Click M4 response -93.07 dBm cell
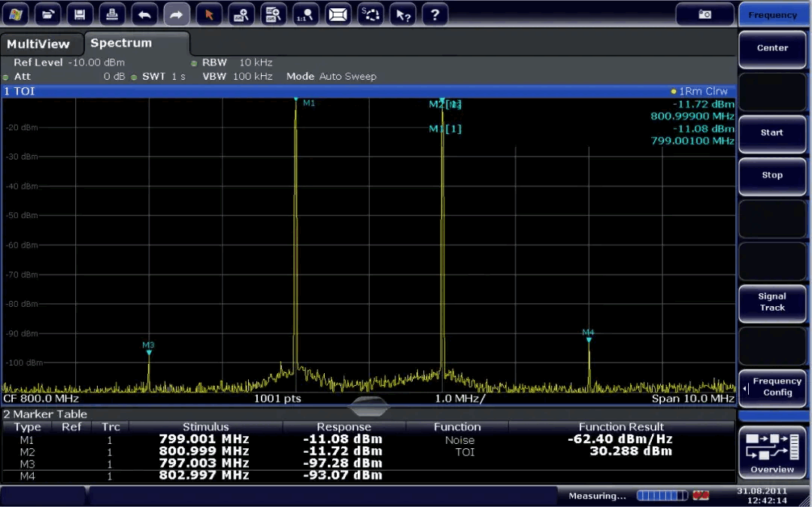812x507 pixels. (x=343, y=475)
